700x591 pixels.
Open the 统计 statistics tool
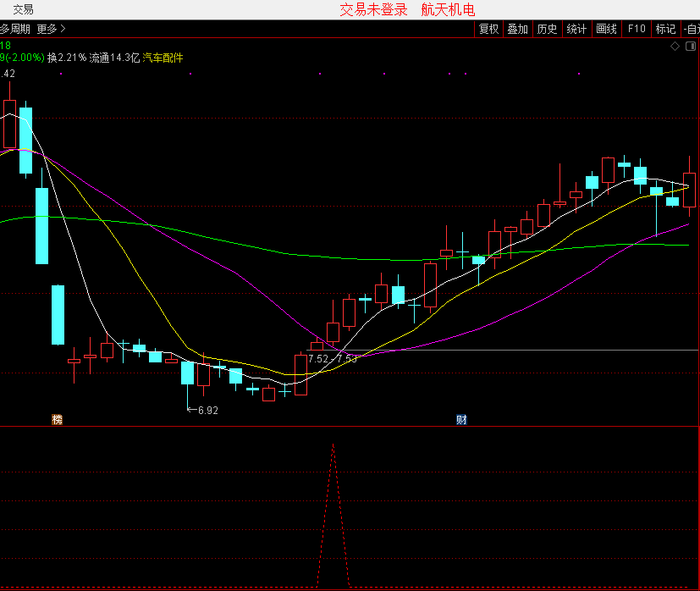[x=576, y=29]
